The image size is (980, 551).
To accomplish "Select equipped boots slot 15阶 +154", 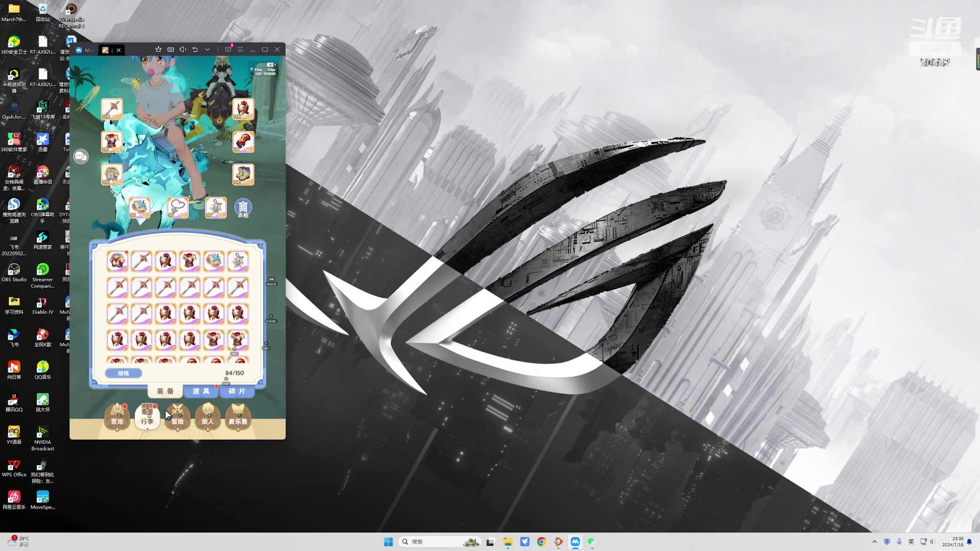I will (243, 174).
